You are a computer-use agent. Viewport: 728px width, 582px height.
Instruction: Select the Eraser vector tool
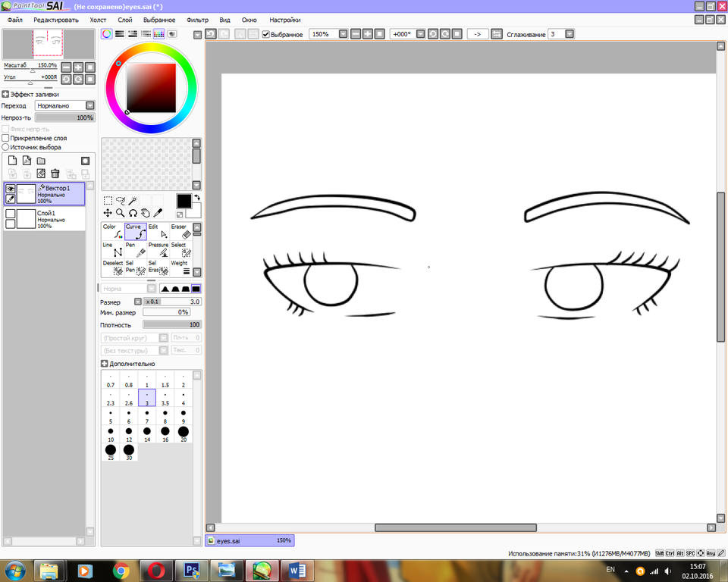coord(180,231)
